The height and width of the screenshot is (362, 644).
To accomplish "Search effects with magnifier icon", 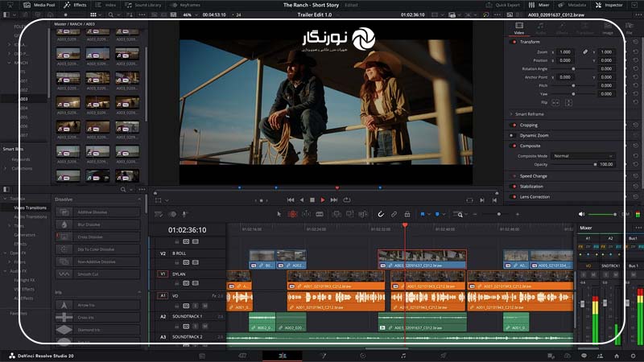I will pyautogui.click(x=123, y=189).
